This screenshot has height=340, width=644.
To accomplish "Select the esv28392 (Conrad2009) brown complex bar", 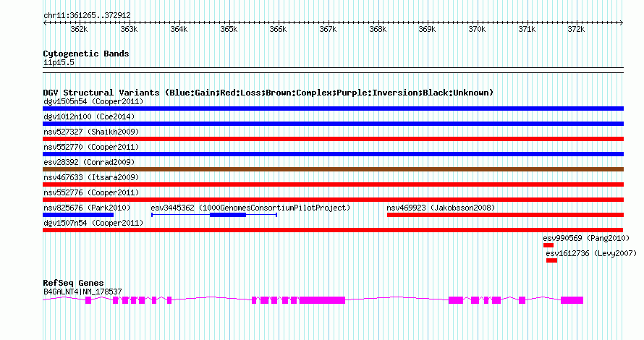I will point(333,169).
